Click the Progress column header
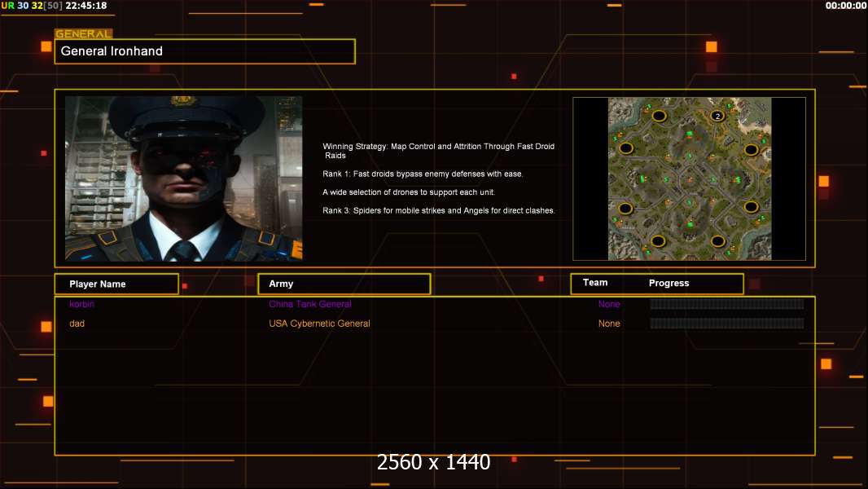The height and width of the screenshot is (489, 868). (x=669, y=283)
